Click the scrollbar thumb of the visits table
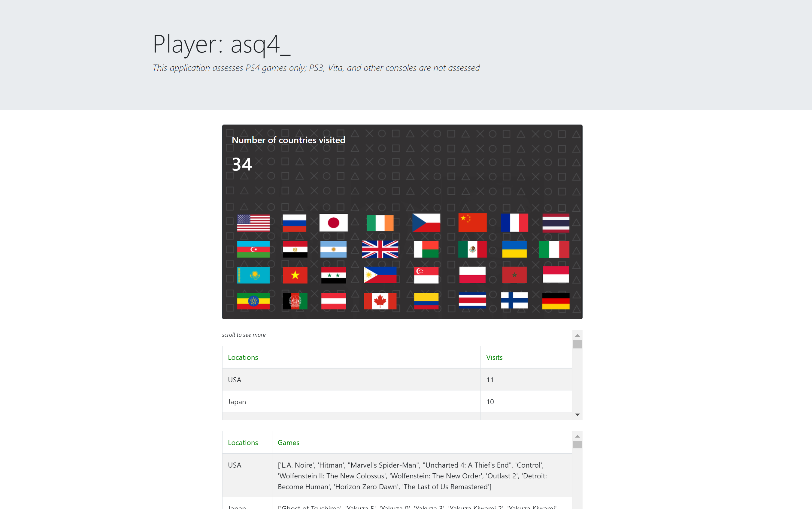 577,344
